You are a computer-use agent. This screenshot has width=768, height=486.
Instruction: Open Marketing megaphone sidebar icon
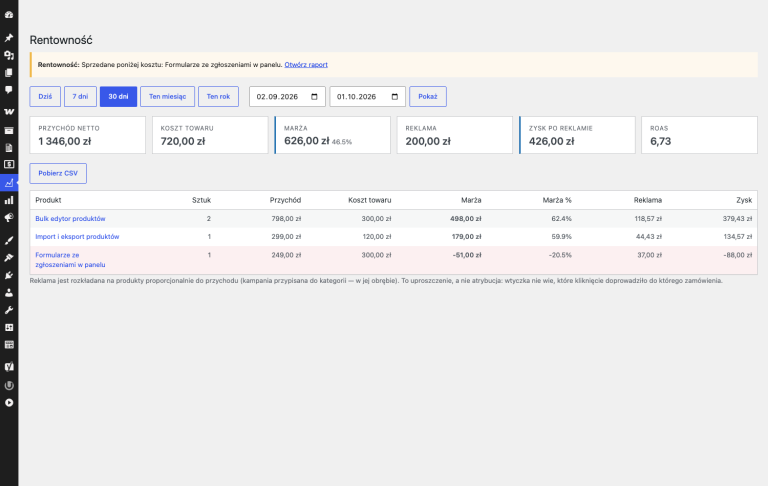[x=9, y=218]
